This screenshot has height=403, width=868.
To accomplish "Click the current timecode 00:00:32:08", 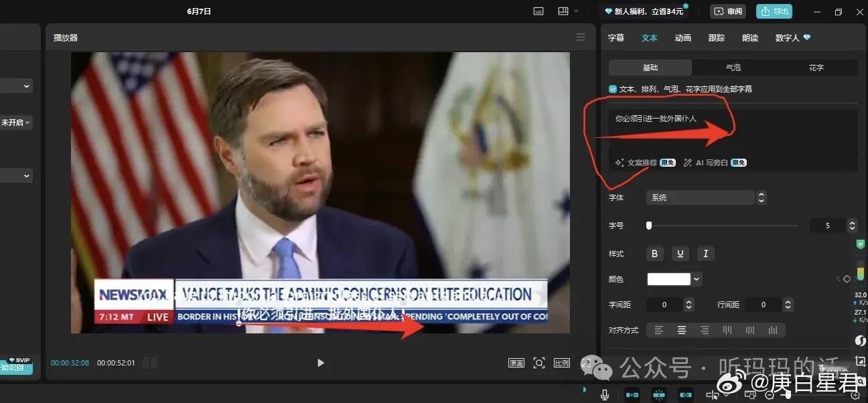I will 70,363.
